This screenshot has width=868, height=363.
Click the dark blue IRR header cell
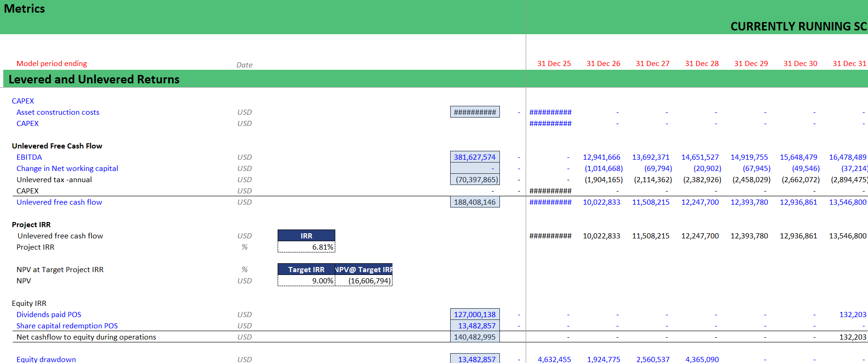pyautogui.click(x=306, y=236)
